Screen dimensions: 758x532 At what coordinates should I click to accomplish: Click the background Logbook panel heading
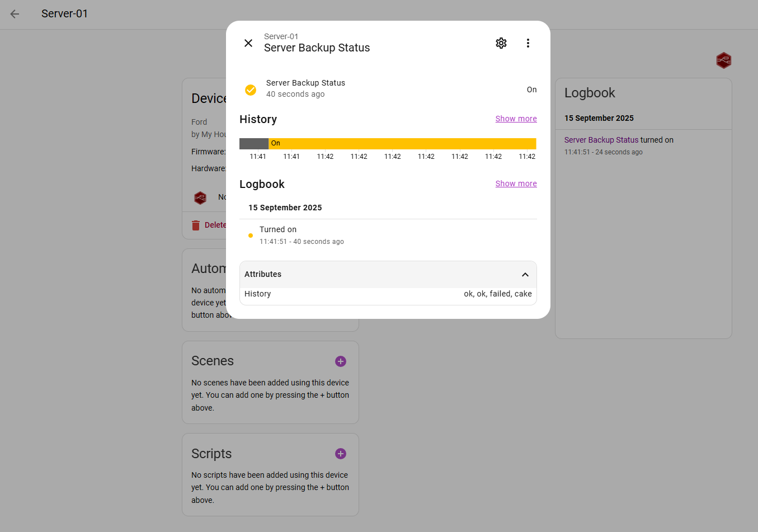pyautogui.click(x=590, y=93)
